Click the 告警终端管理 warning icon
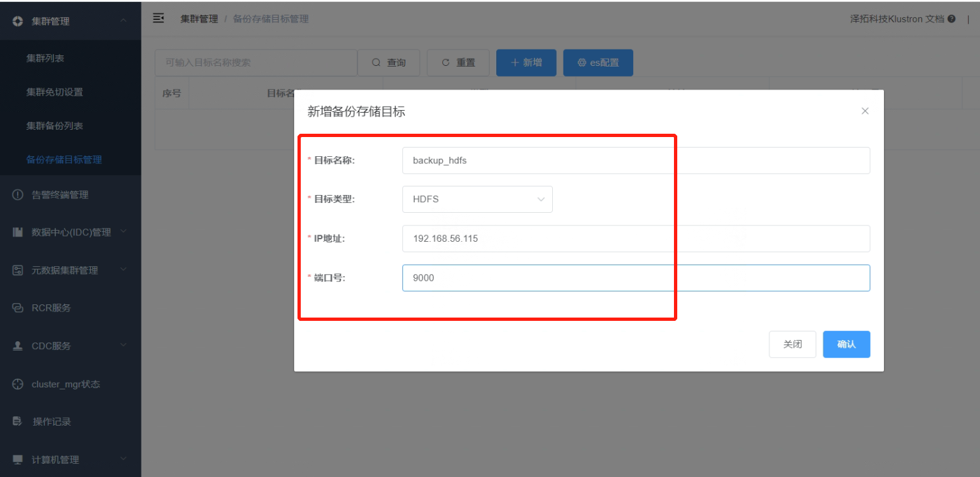Screen dimensions: 980x477 pos(18,194)
